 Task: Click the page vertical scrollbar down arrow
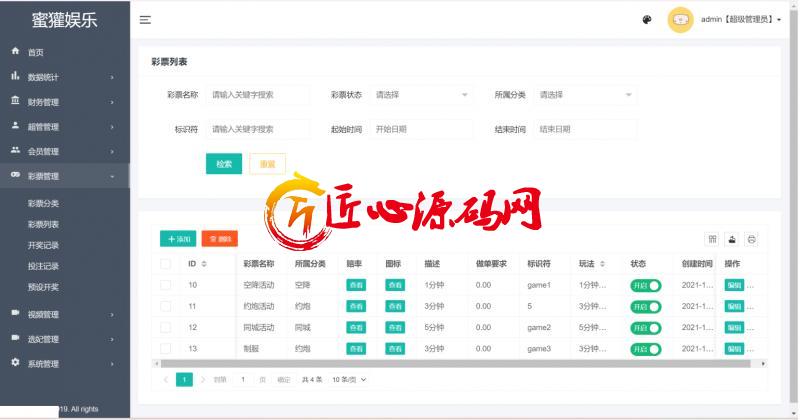point(794,414)
